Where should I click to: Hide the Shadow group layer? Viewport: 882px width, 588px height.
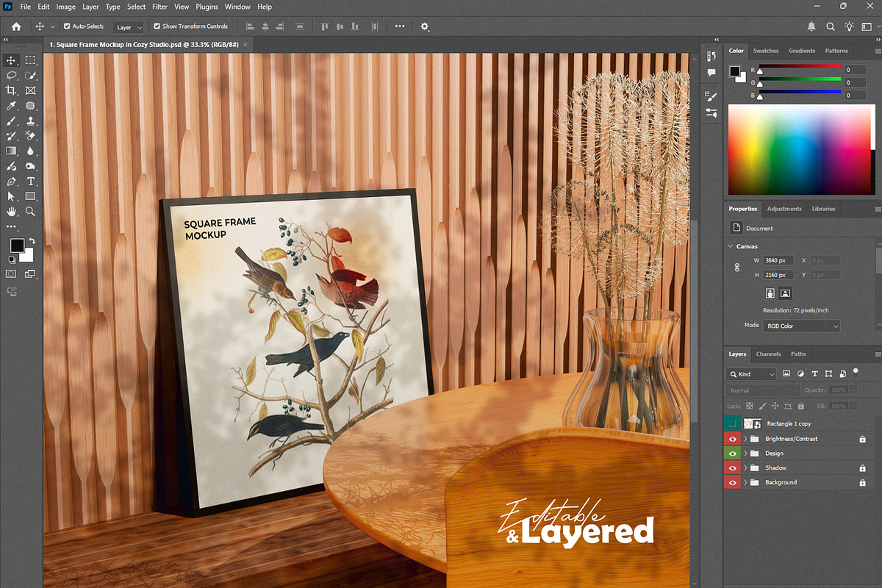point(732,467)
